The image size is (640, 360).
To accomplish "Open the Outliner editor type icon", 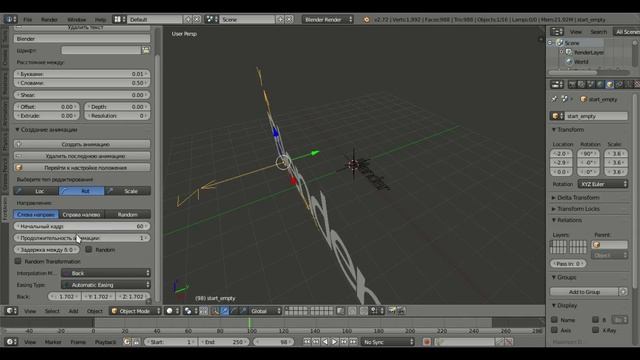I will tap(557, 32).
